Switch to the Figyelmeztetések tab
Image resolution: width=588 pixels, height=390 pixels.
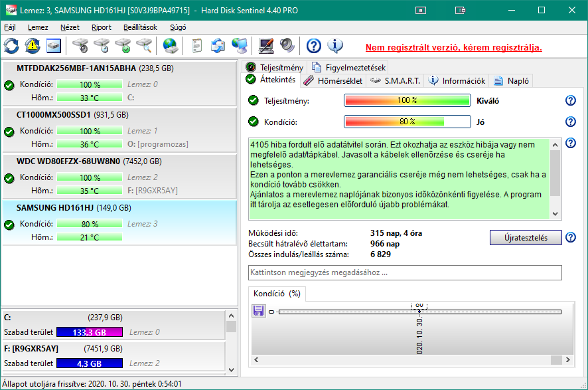(x=348, y=68)
